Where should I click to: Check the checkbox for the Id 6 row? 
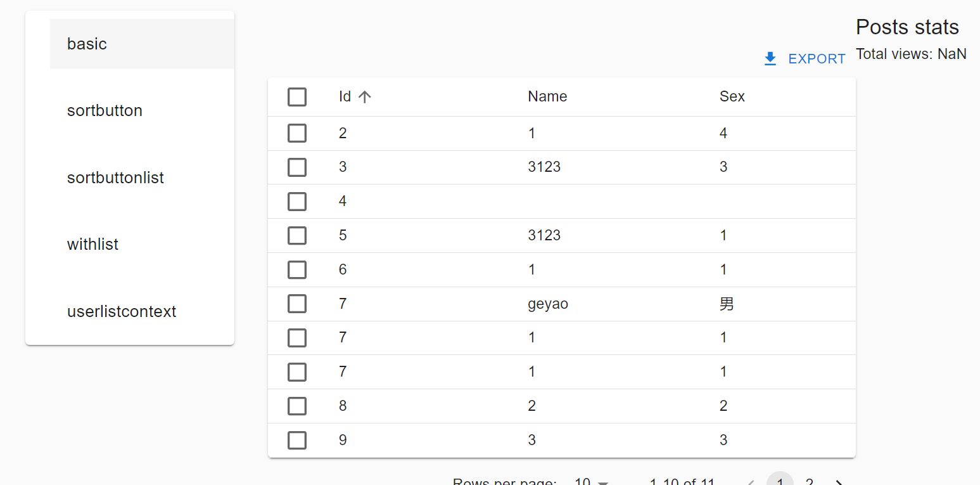pyautogui.click(x=297, y=269)
